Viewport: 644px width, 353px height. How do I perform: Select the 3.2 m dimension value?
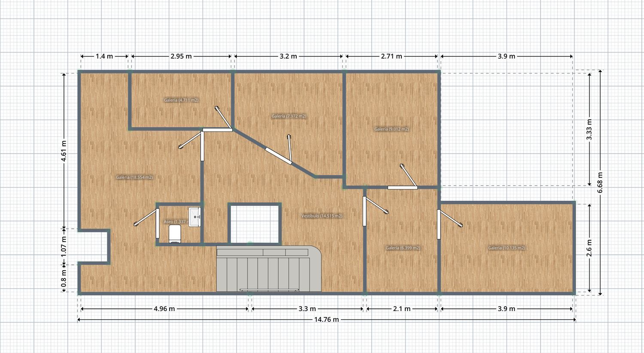coord(289,56)
